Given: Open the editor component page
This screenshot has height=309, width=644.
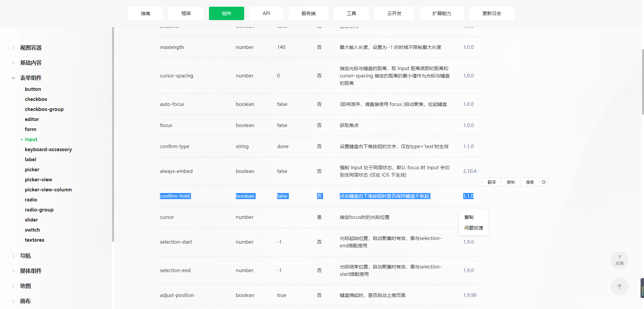Looking at the screenshot, I should pos(32,119).
